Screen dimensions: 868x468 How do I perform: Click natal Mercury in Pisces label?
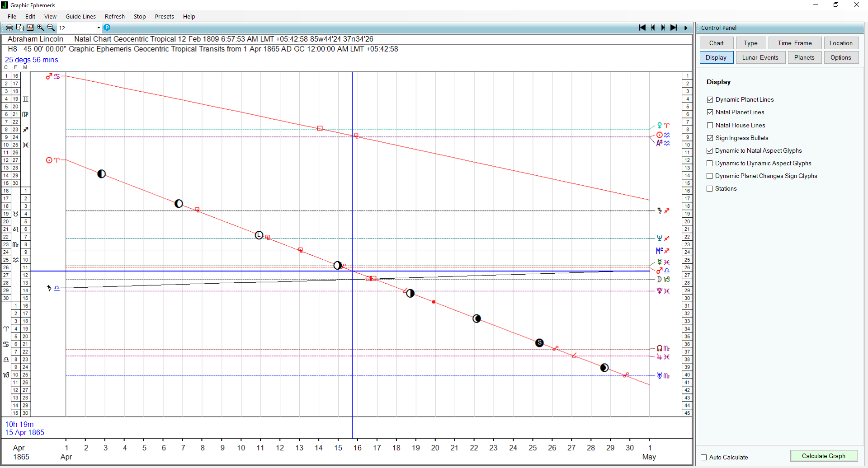click(663, 262)
